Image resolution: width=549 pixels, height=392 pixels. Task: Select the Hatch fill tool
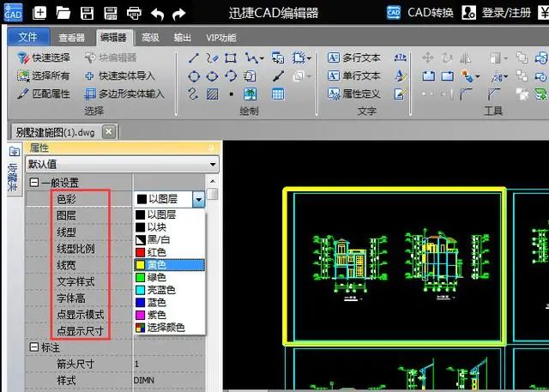[x=212, y=94]
